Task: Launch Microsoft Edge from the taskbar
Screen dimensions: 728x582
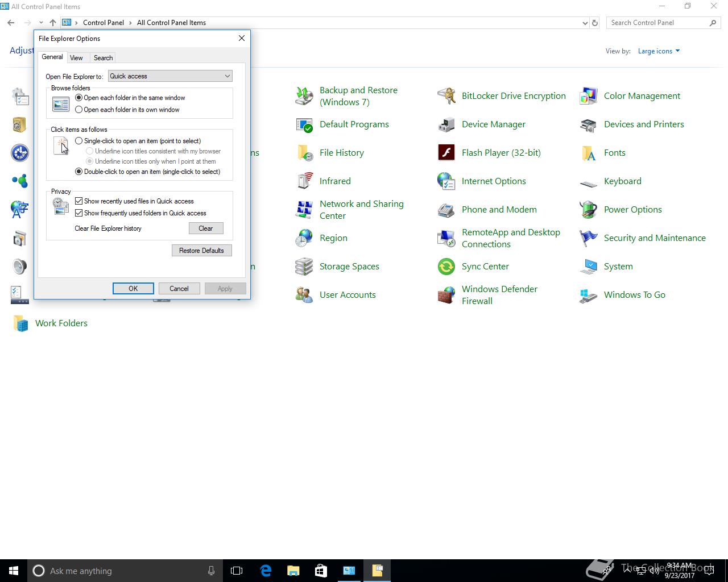Action: [x=266, y=571]
